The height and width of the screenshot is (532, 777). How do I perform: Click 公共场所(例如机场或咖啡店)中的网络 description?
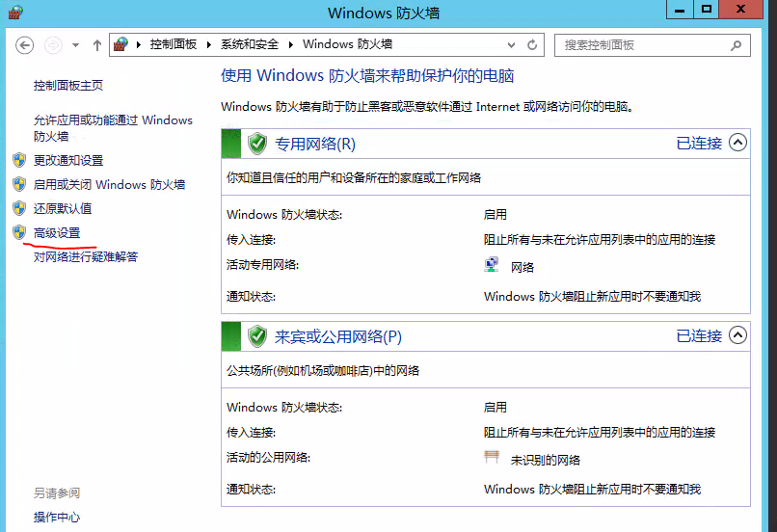[323, 370]
